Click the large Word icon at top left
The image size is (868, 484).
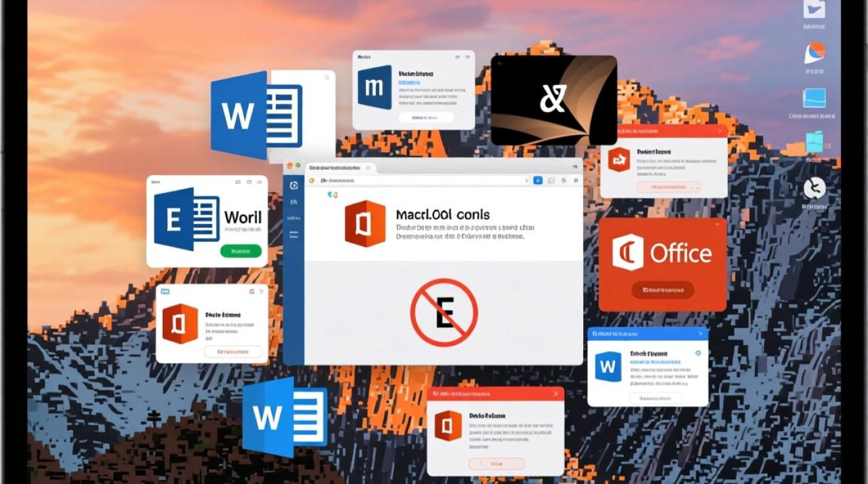(x=256, y=115)
